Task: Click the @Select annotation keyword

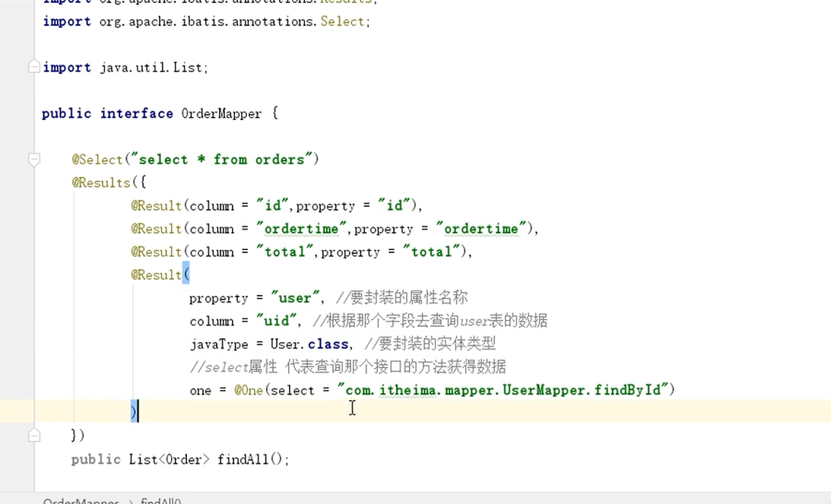Action: coord(97,160)
